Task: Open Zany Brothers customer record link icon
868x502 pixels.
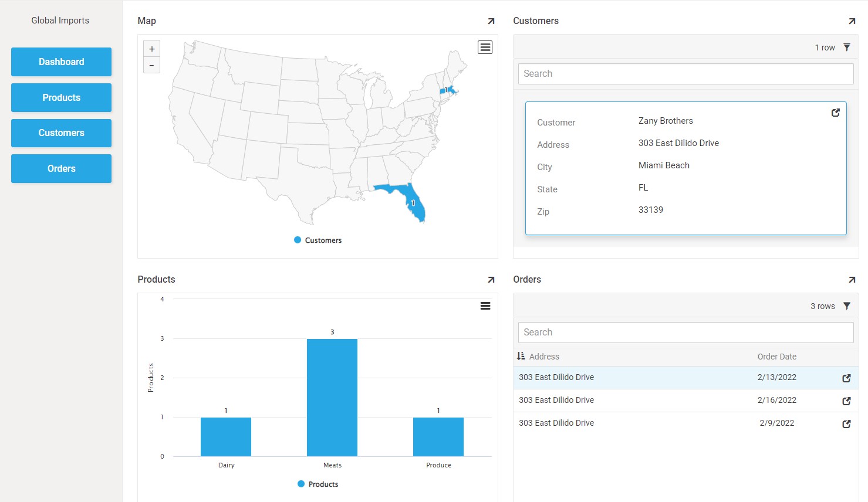Action: pyautogui.click(x=835, y=113)
